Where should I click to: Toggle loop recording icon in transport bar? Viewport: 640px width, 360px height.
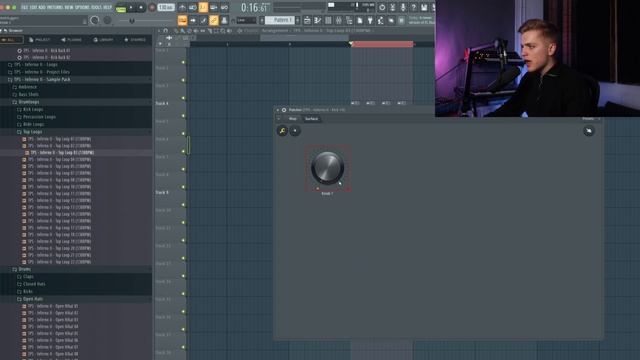coord(224,7)
